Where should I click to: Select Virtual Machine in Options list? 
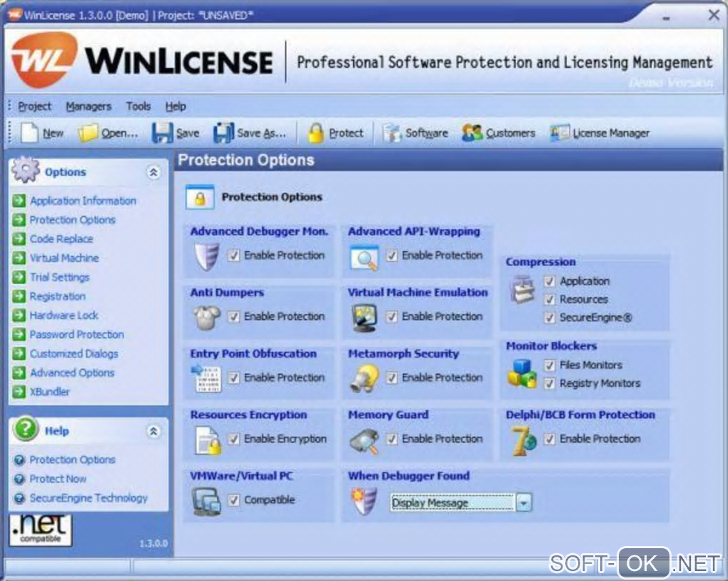point(64,258)
